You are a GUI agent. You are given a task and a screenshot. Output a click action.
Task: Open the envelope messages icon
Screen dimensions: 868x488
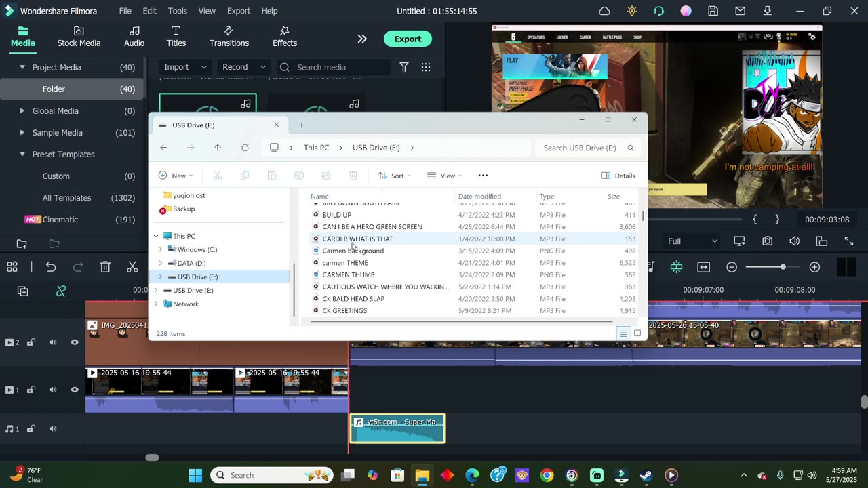click(x=741, y=11)
